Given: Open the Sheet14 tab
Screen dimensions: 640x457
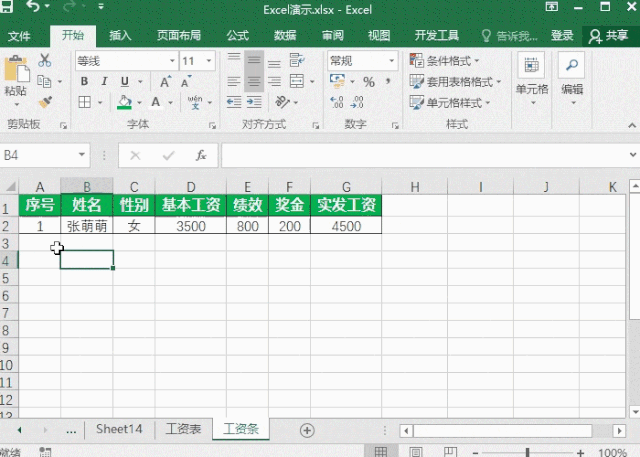Looking at the screenshot, I should tap(119, 429).
